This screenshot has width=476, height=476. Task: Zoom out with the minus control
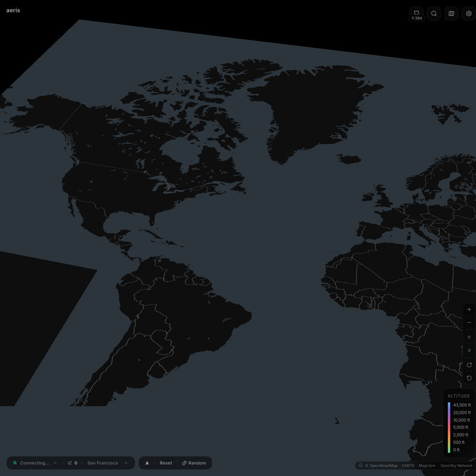pyautogui.click(x=469, y=322)
